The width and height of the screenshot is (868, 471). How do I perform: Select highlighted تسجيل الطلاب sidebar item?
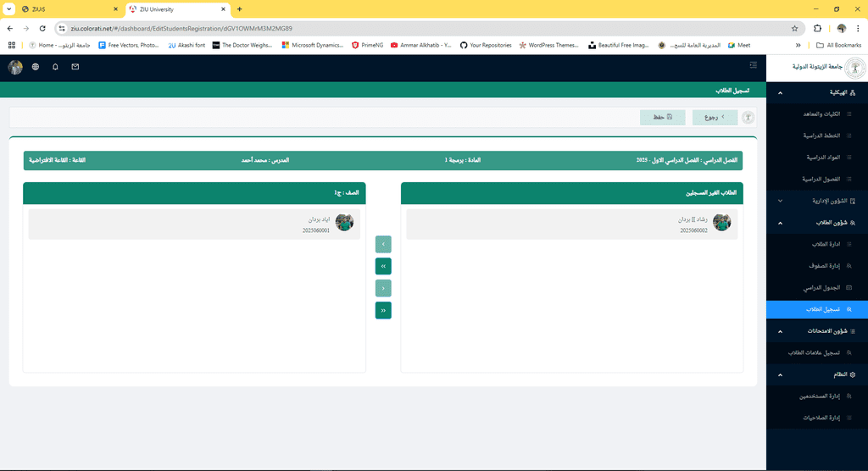[817, 309]
